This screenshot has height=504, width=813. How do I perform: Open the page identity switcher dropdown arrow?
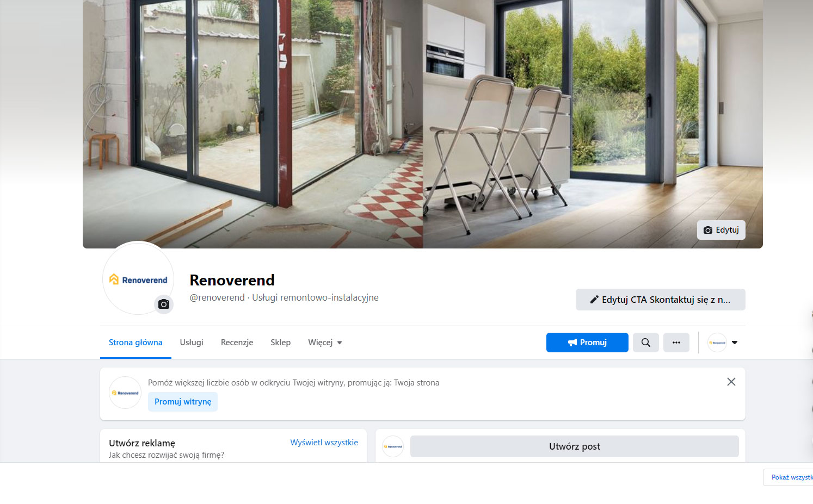[x=735, y=343]
